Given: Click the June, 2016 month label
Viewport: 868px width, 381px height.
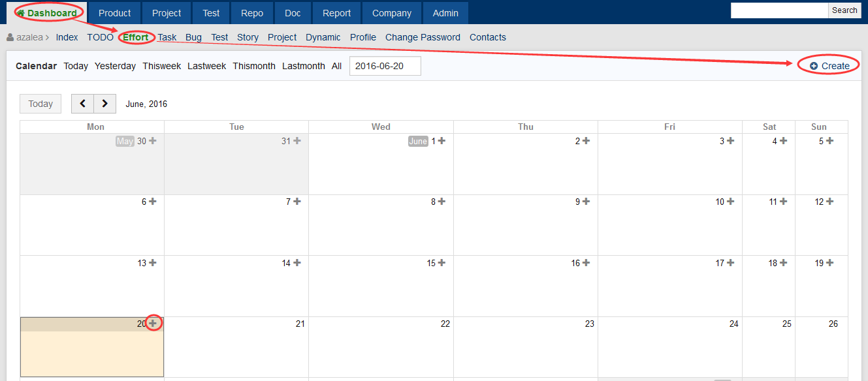Looking at the screenshot, I should 146,104.
